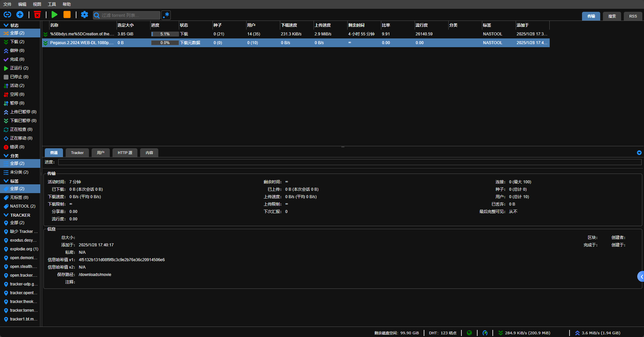Click the add torrent link icon
Screen dimensions: 644x337
click(7, 14)
